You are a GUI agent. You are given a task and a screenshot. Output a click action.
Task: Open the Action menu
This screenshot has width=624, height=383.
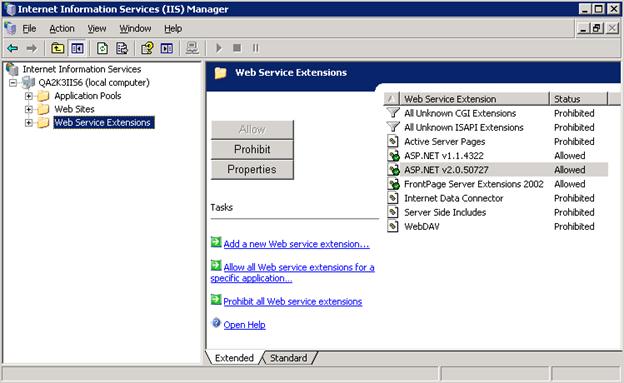[x=62, y=29]
